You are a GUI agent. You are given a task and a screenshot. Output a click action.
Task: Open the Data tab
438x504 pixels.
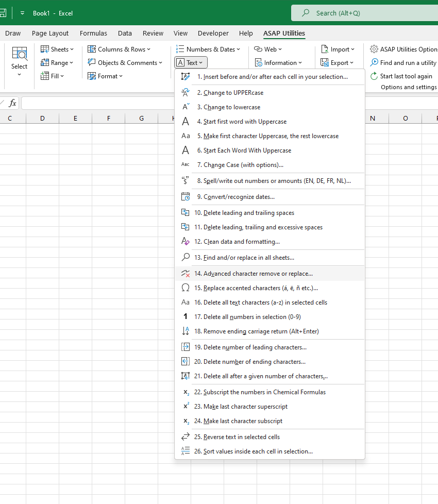pos(125,33)
